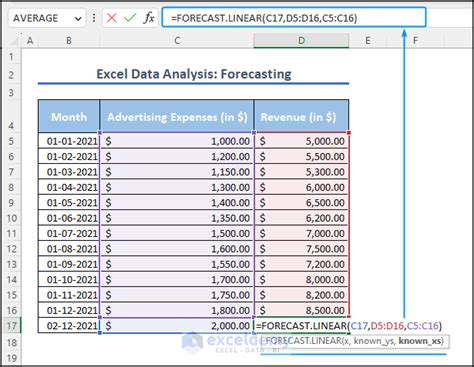
Task: Select revenue cell 7,000.00
Action: [x=301, y=233]
